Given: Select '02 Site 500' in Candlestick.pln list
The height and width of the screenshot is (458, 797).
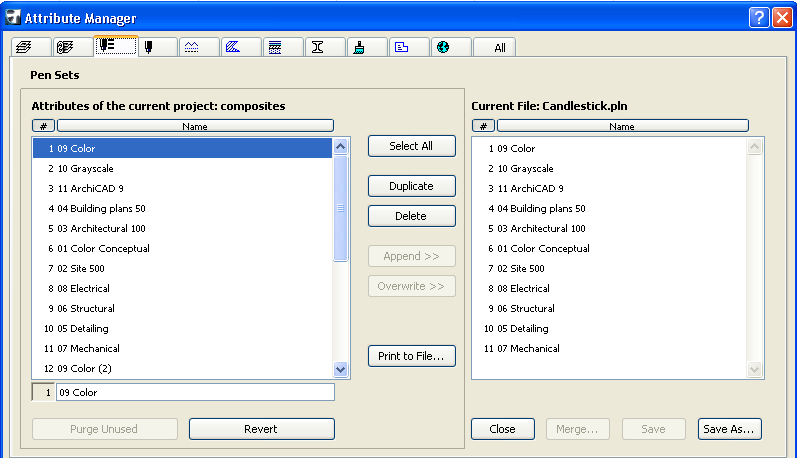Looking at the screenshot, I should 609,268.
